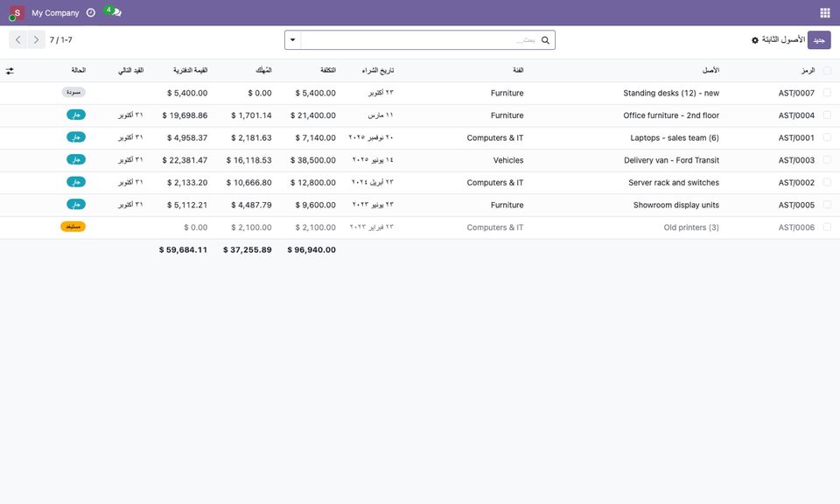Select the checkbox for AST/0005
This screenshot has width=840, height=504.
coord(827,205)
